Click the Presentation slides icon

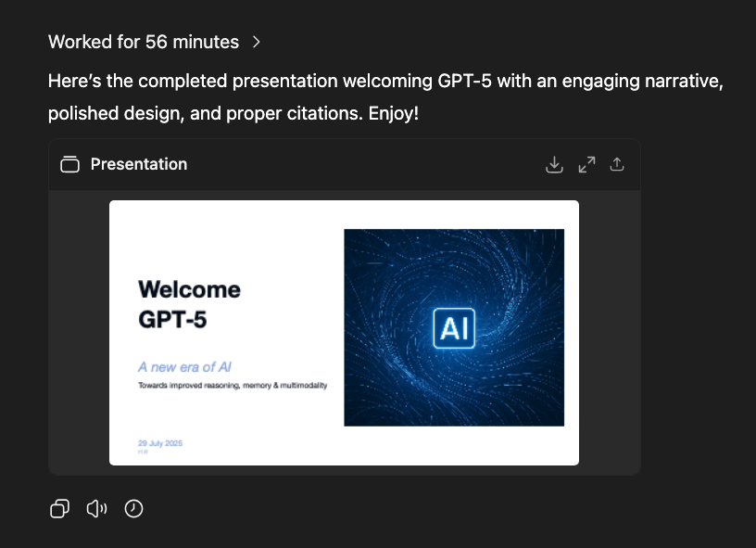pyautogui.click(x=69, y=164)
